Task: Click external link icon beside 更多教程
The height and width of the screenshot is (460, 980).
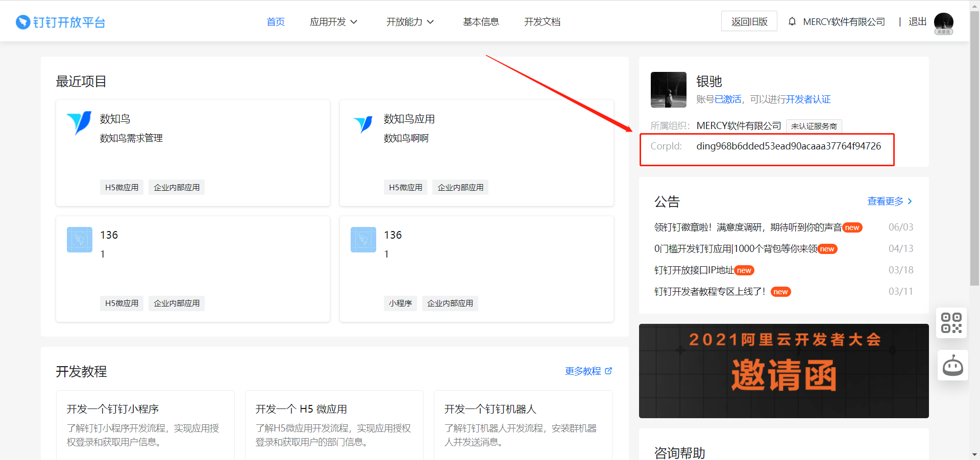Action: click(608, 371)
